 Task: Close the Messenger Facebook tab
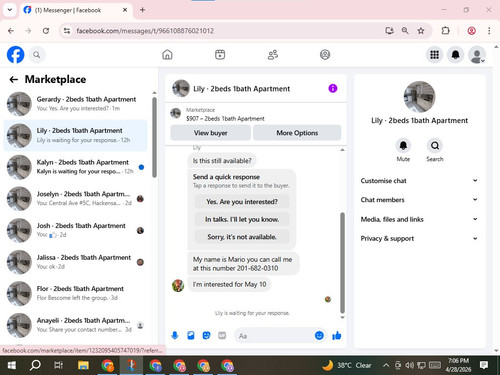tap(125, 10)
